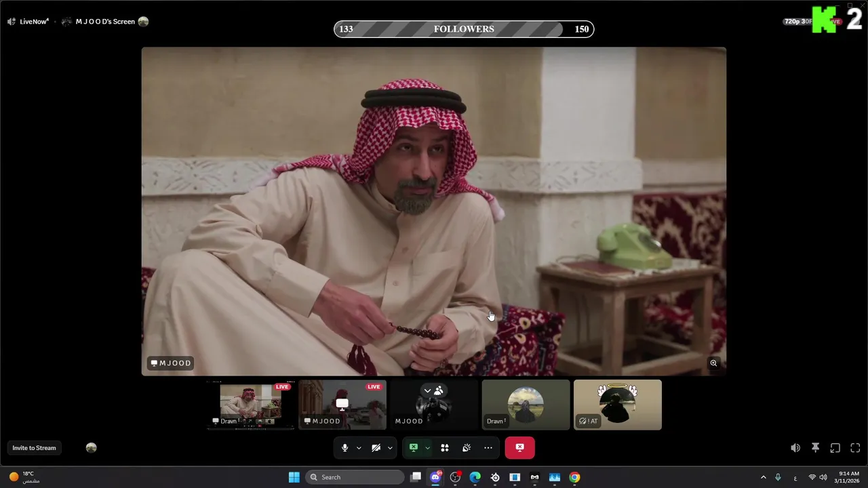This screenshot has width=868, height=488.
Task: Open the clock showing 9:14 AM
Action: [848, 477]
